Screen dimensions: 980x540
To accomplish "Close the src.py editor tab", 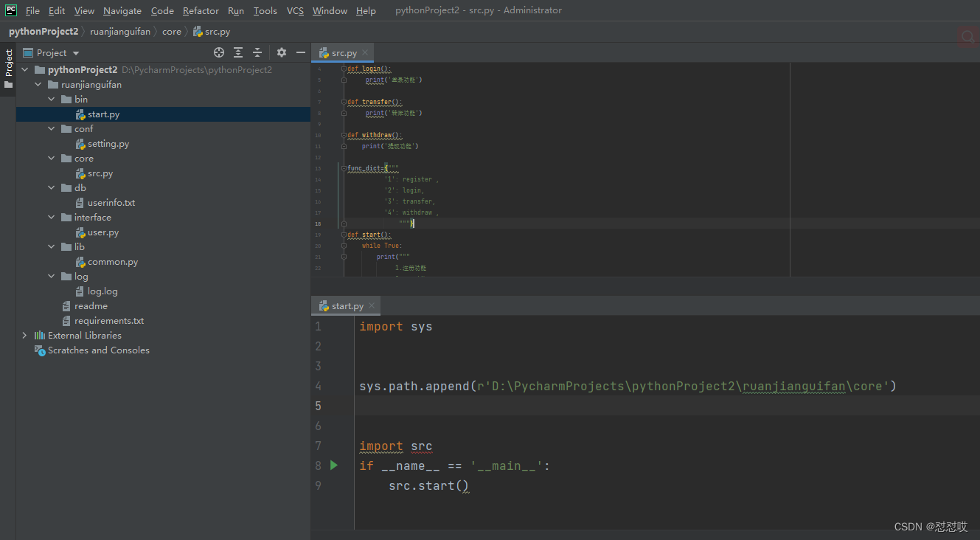I will point(365,52).
